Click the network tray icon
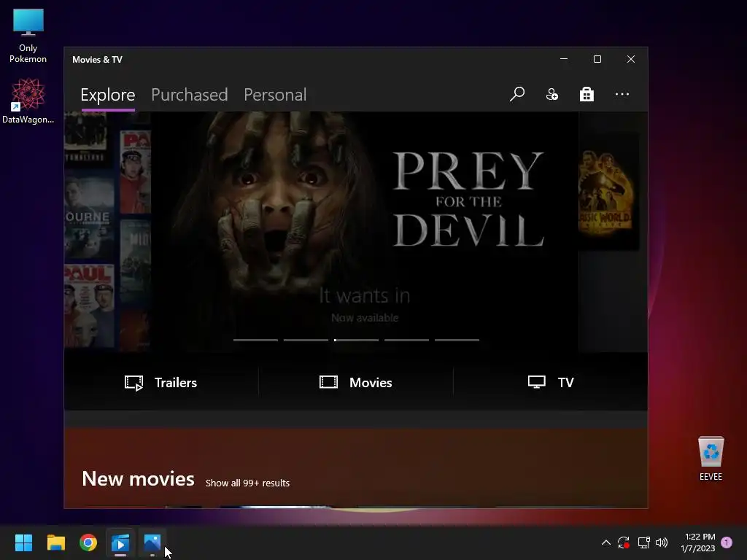 coord(643,542)
